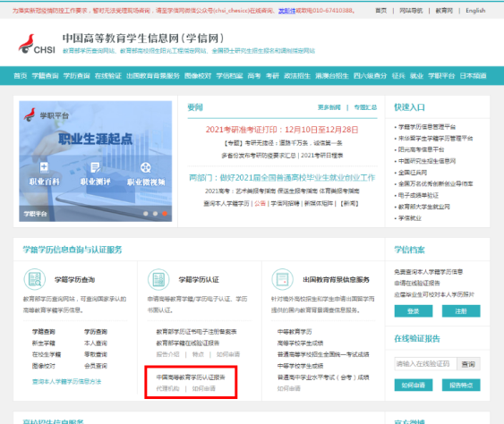Open 学信档案 in the navigation bar
The height and width of the screenshot is (424, 504).
229,76
